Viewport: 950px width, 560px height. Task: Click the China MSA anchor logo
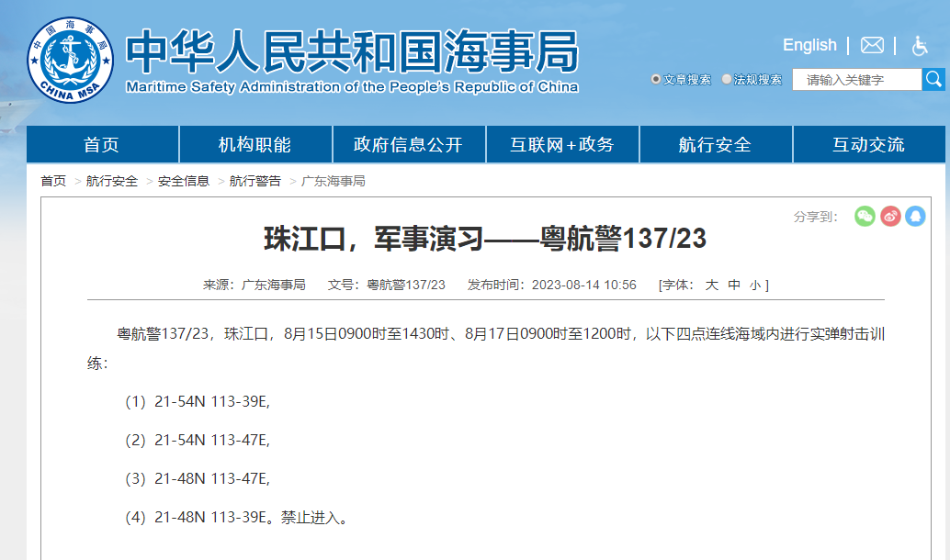[x=70, y=60]
